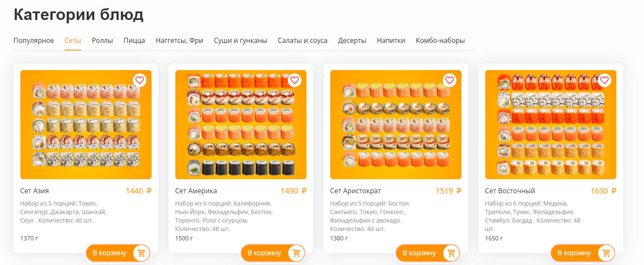Image resolution: width=644 pixels, height=265 pixels.
Task: Add Сет Аристократ to favorites heart
Action: [450, 80]
